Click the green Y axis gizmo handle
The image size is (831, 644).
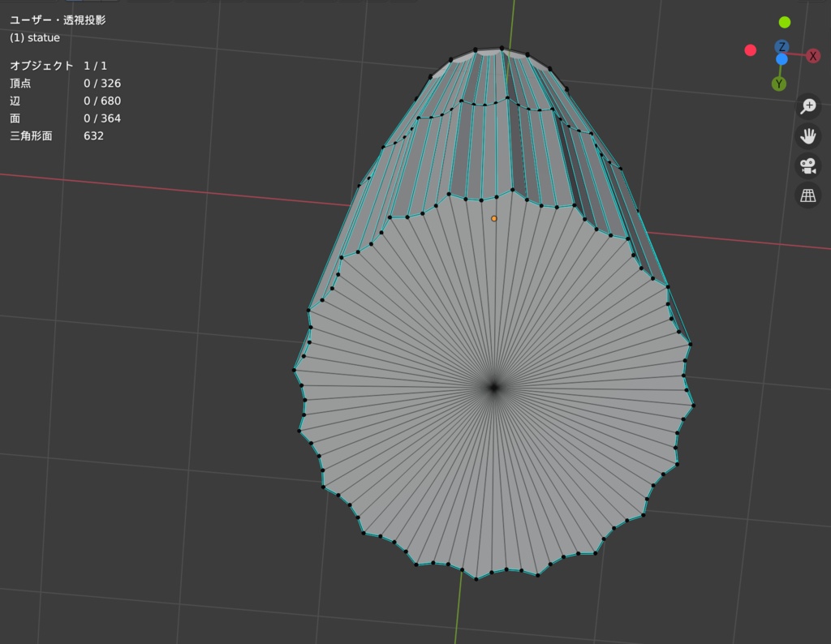coord(778,84)
